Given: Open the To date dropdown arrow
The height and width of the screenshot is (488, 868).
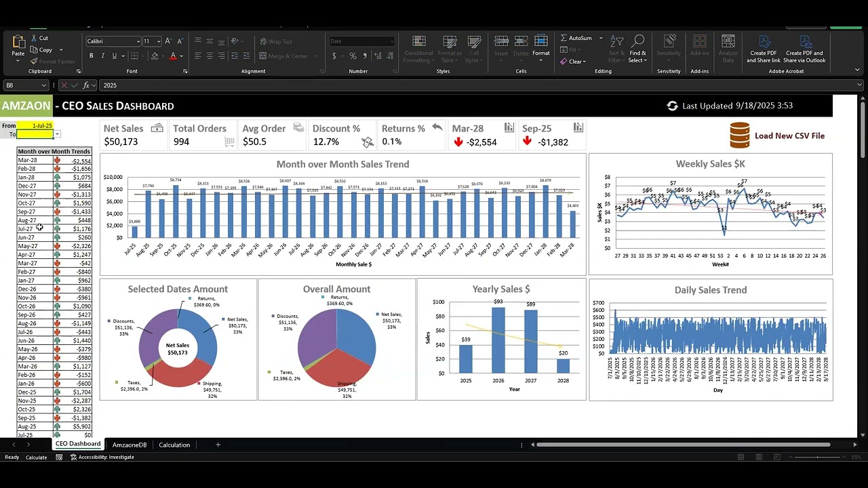Looking at the screenshot, I should click(x=57, y=134).
